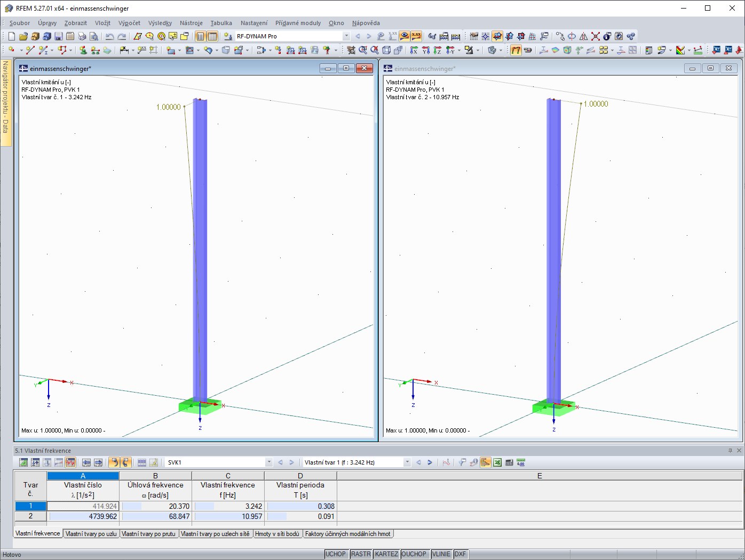Screen dimensions: 745x560
Task: Toggle the VLINIE status button
Action: click(441, 554)
